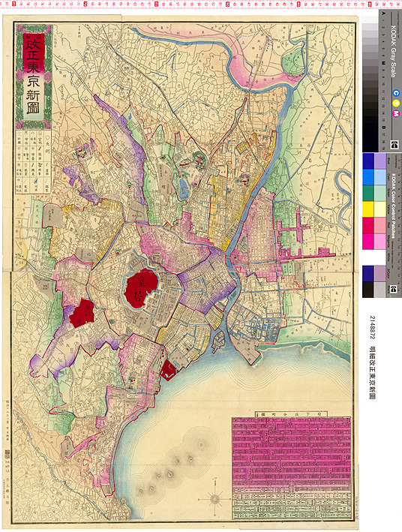
Task: Click the compass rose near the bay
Action: (x=215, y=498)
